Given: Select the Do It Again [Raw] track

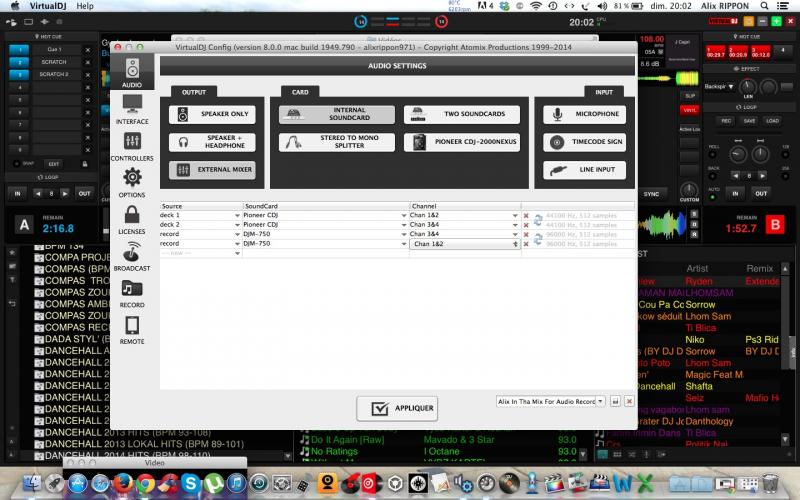Looking at the screenshot, I should 347,440.
